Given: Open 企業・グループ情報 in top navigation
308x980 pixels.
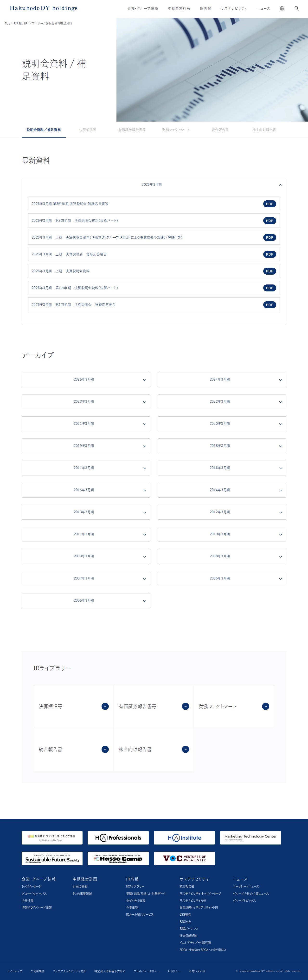Looking at the screenshot, I should coord(143,8).
